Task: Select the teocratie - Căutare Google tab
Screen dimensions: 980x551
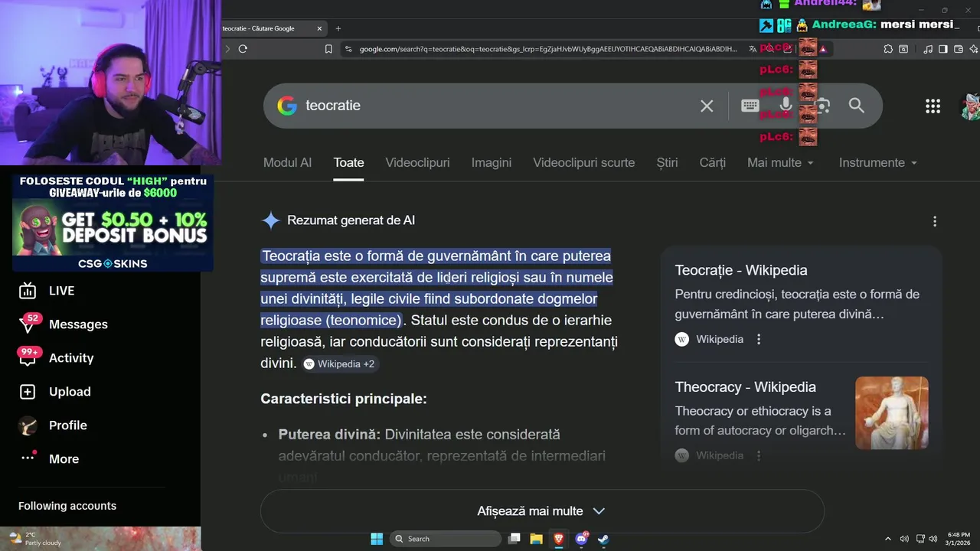Action: click(273, 28)
